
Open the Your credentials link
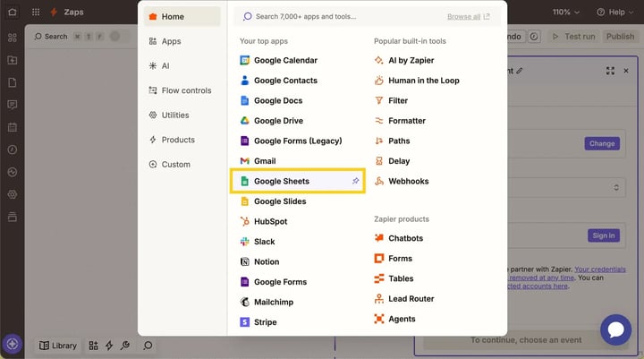tap(600, 269)
